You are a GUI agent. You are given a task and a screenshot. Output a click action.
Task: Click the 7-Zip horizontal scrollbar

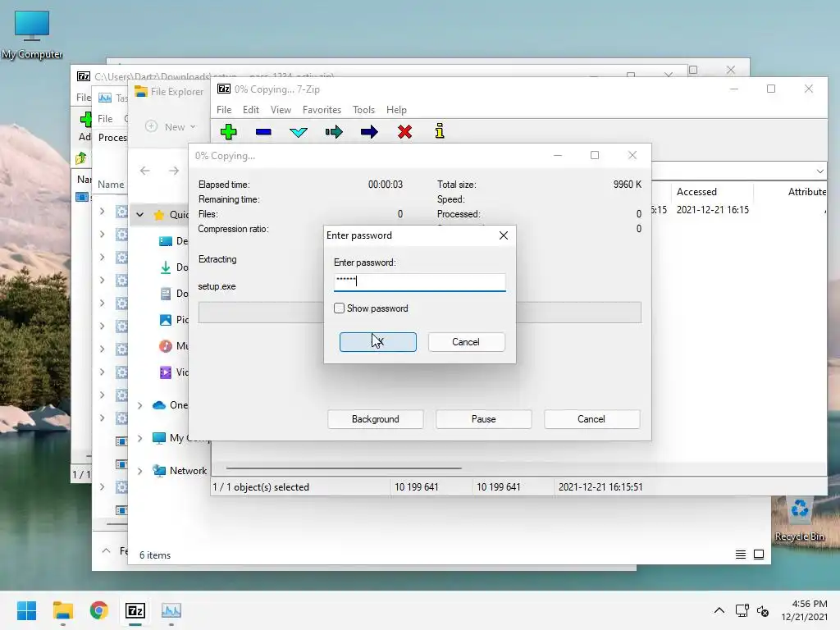(344, 468)
